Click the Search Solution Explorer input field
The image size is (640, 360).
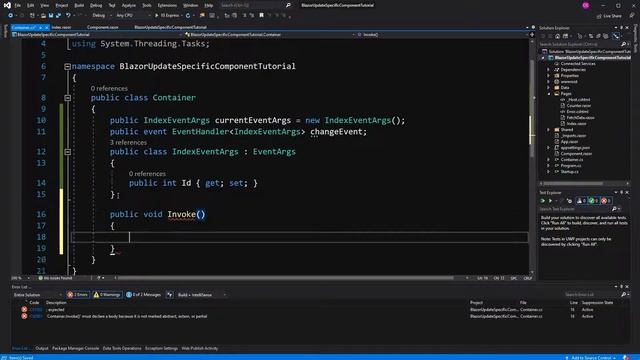click(x=580, y=44)
